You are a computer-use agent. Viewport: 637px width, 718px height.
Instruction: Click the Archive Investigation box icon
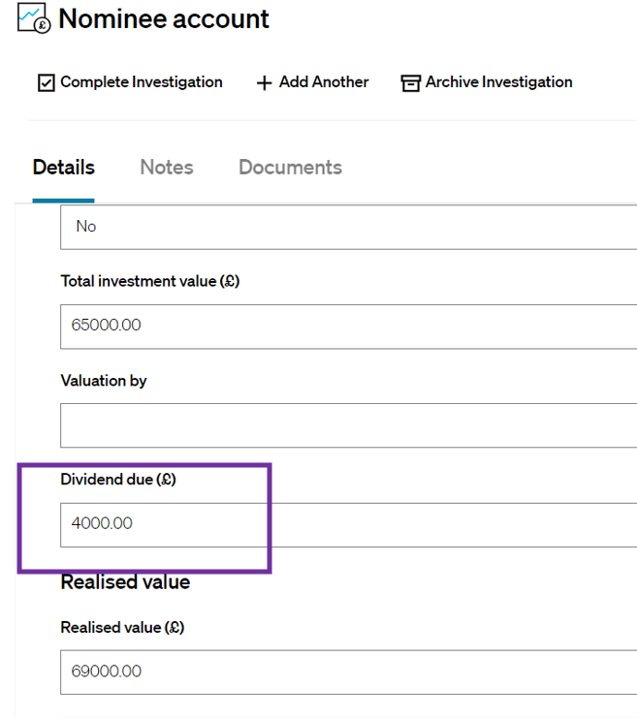(410, 83)
